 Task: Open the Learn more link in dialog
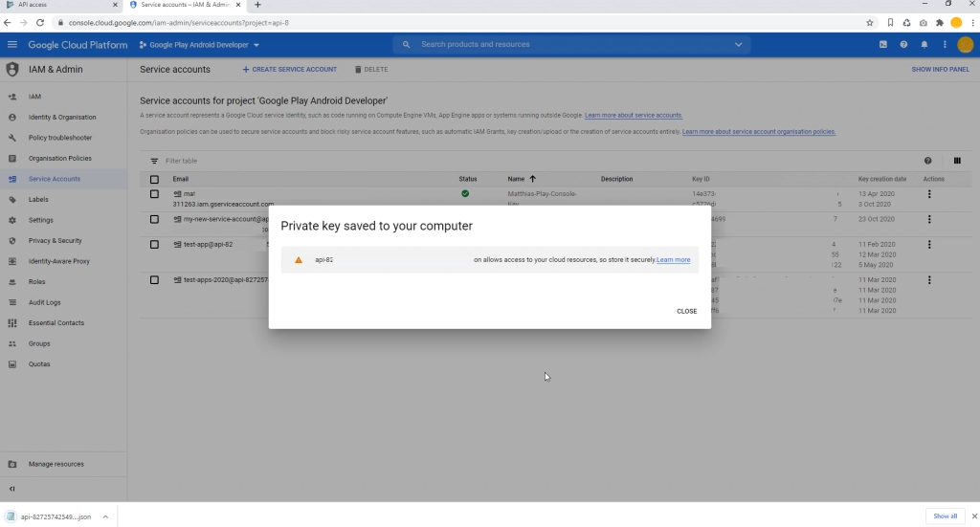pyautogui.click(x=673, y=260)
